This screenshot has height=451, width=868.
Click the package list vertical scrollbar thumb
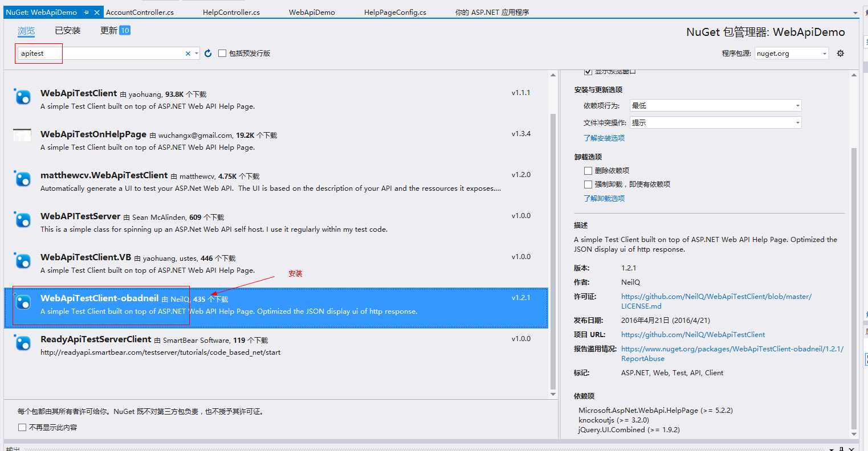552,251
